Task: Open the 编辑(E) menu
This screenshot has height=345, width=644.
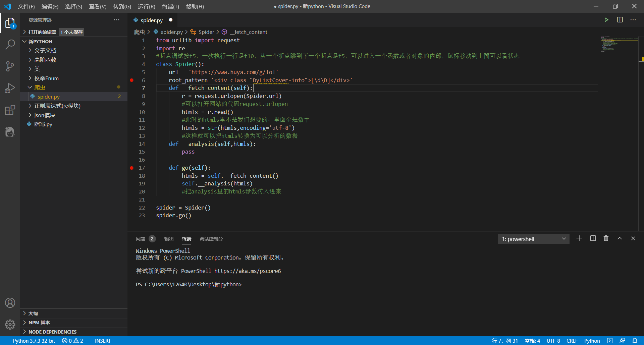Action: pyautogui.click(x=50, y=6)
